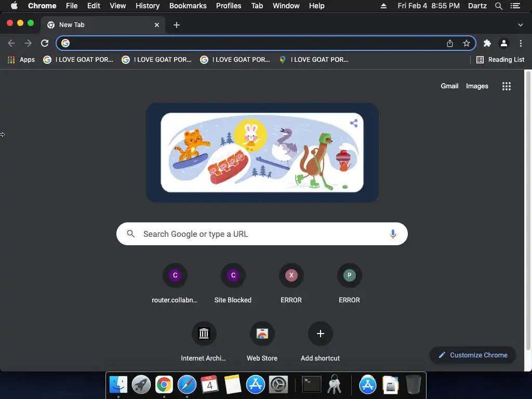Open Terminal from the Dock
Image resolution: width=532 pixels, height=399 pixels.
[312, 385]
